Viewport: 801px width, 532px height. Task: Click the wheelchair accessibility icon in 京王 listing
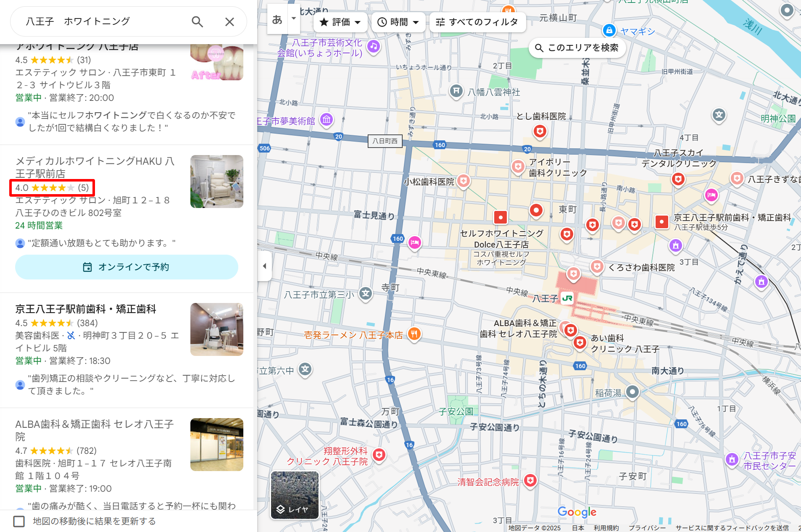point(71,335)
